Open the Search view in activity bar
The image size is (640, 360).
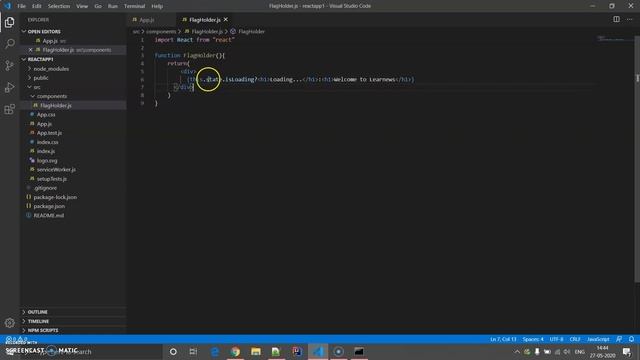[9, 44]
